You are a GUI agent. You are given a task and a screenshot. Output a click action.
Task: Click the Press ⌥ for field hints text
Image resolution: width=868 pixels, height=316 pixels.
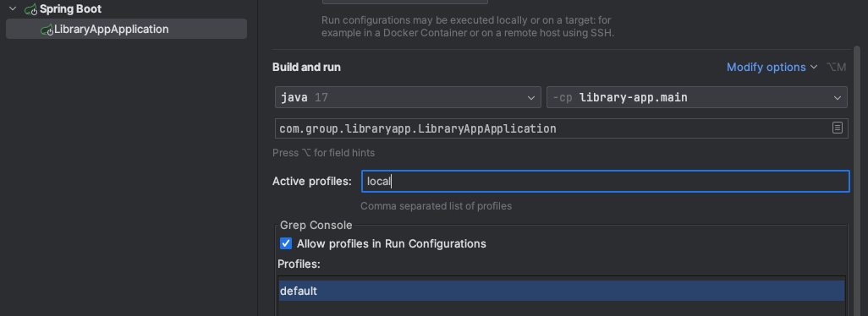point(324,153)
